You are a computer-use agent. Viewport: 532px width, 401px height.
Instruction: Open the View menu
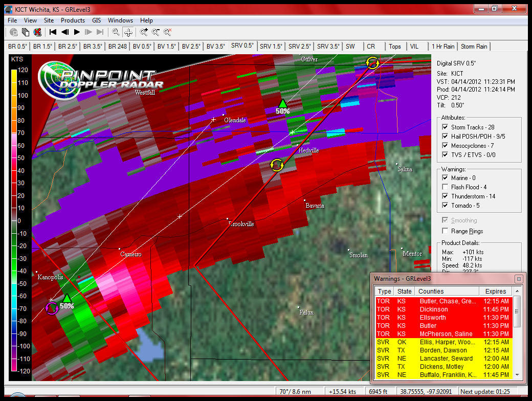click(x=30, y=20)
